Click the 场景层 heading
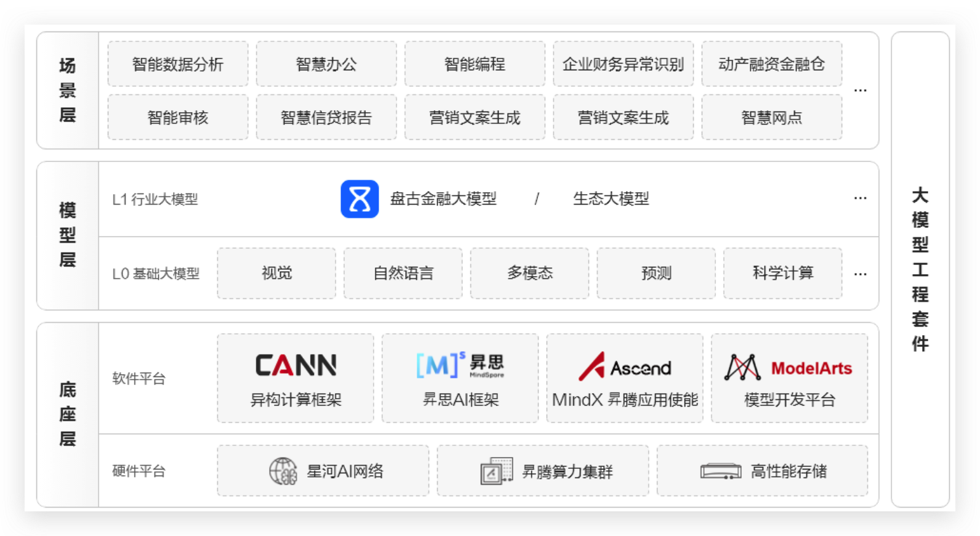 [x=67, y=90]
